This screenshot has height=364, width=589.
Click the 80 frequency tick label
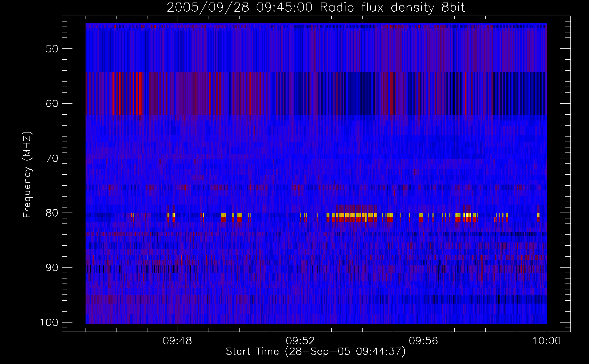[52, 213]
